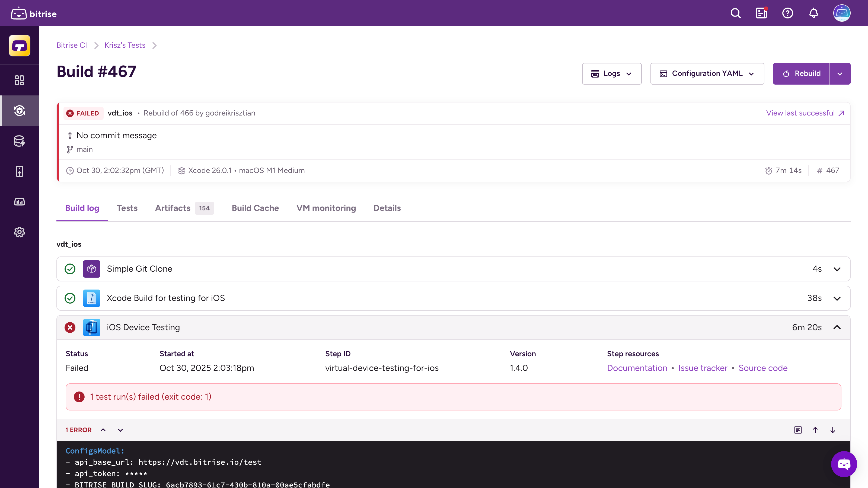Viewport: 868px width, 488px height.
Task: Click the search icon in header
Action: [x=735, y=14]
